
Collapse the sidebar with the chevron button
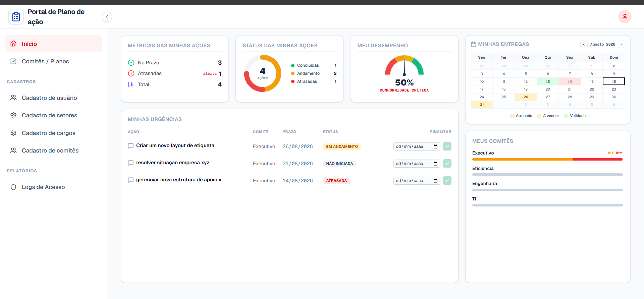tap(107, 17)
